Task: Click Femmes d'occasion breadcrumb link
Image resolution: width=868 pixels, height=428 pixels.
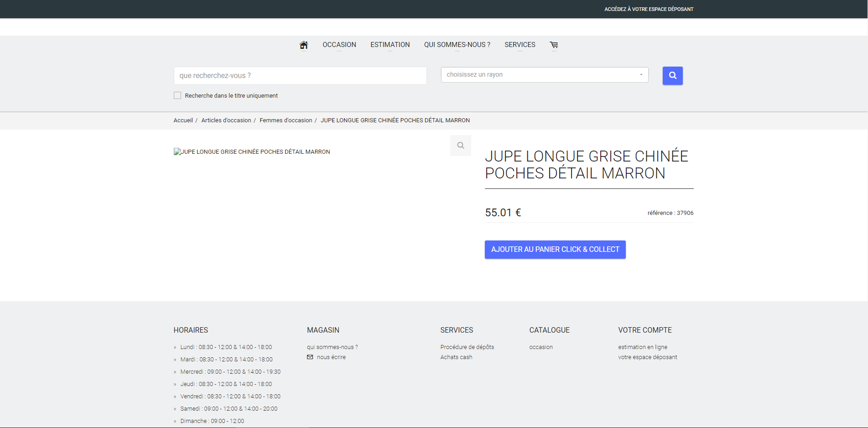Action: [x=286, y=120]
